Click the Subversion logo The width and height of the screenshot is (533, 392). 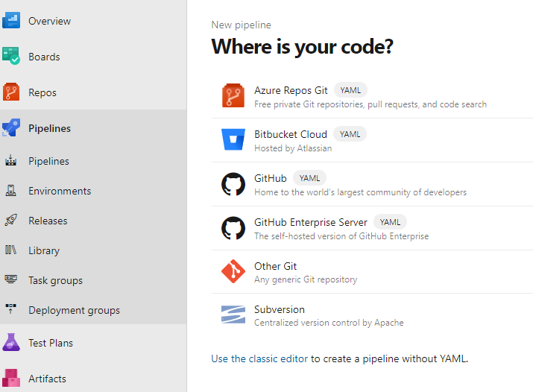(x=233, y=314)
